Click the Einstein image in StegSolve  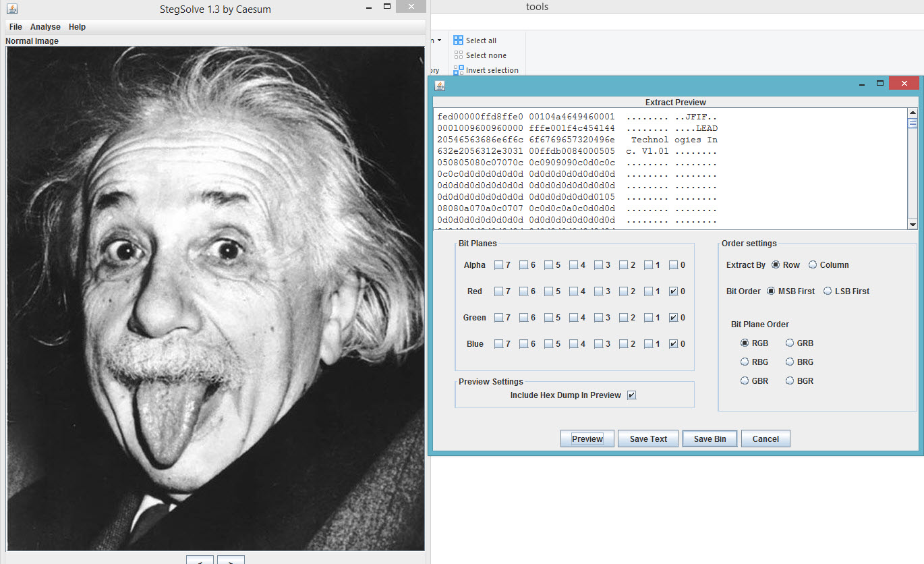click(x=216, y=298)
